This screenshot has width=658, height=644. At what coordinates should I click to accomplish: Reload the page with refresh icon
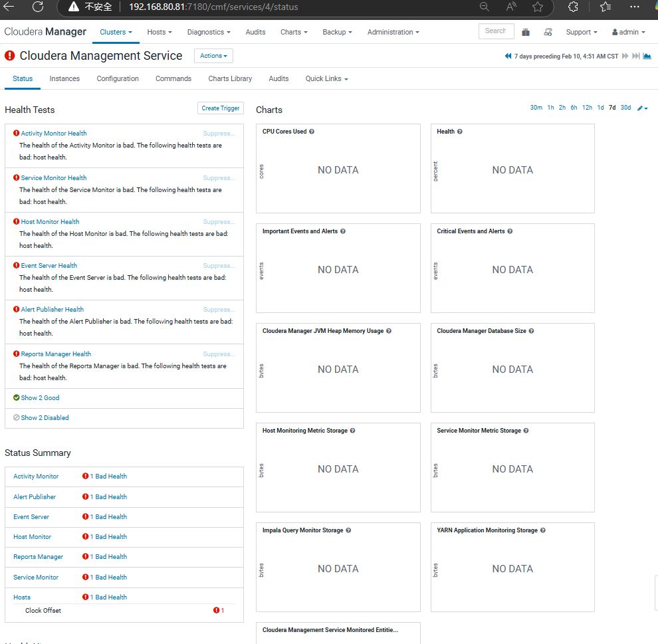tap(38, 6)
